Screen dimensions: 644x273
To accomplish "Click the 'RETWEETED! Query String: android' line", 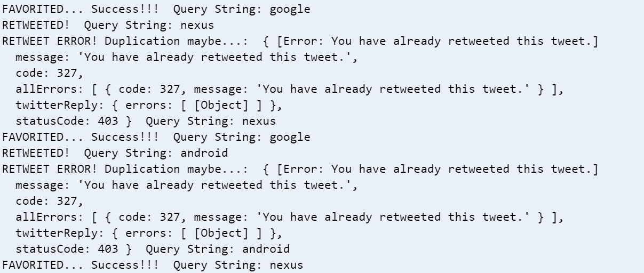I will coord(114,154).
